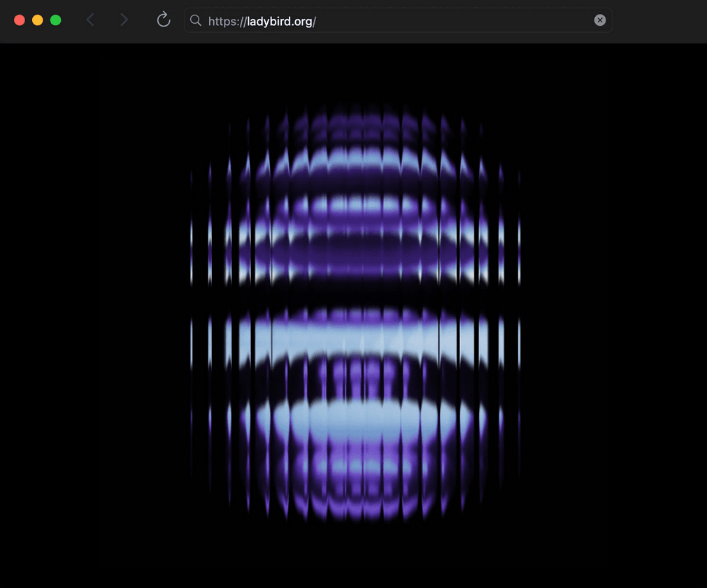Clear the address bar with the X icon
Image resolution: width=707 pixels, height=588 pixels.
(600, 20)
